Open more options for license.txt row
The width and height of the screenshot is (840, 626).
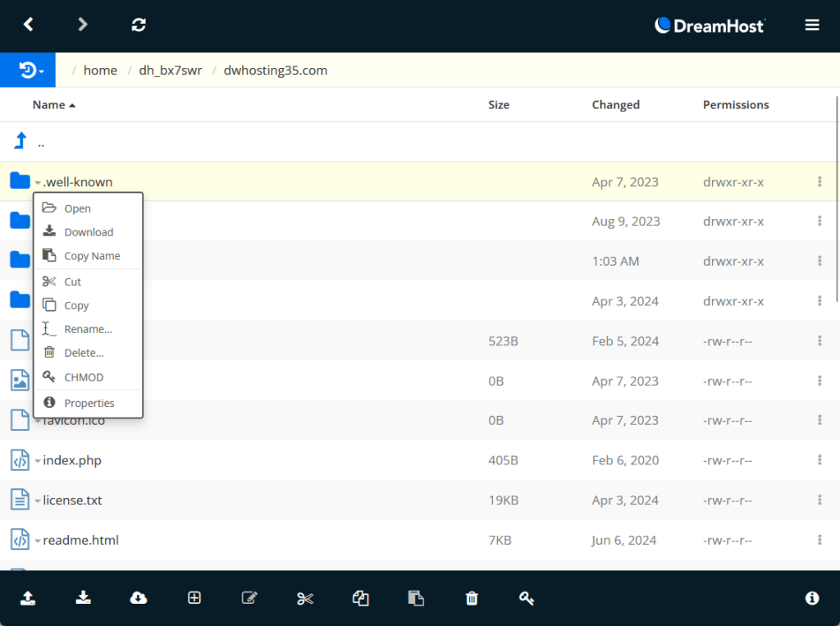click(x=819, y=500)
